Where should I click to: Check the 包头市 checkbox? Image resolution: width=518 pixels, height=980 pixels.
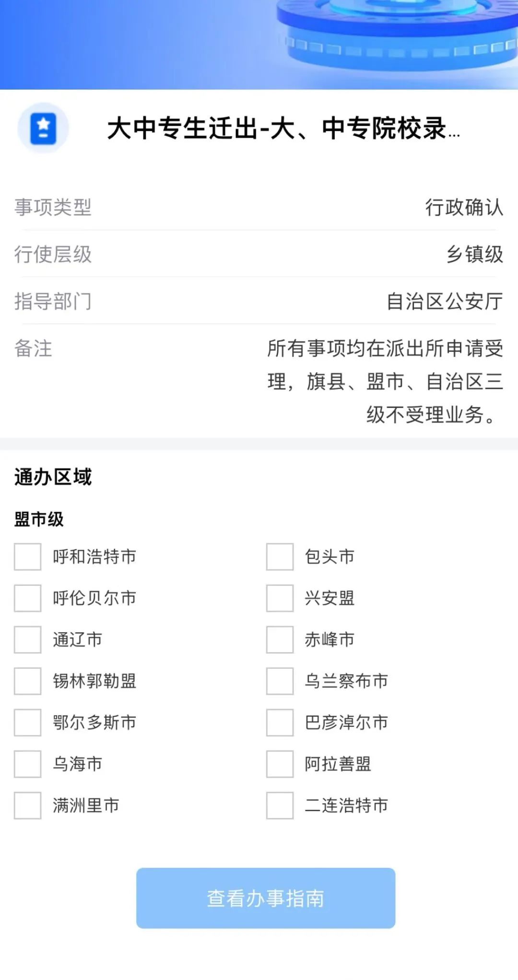click(280, 556)
